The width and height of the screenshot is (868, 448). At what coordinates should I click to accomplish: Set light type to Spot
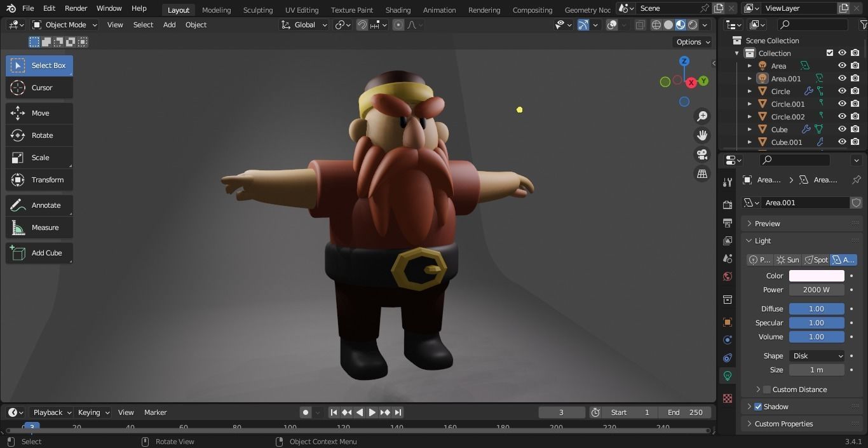816,260
